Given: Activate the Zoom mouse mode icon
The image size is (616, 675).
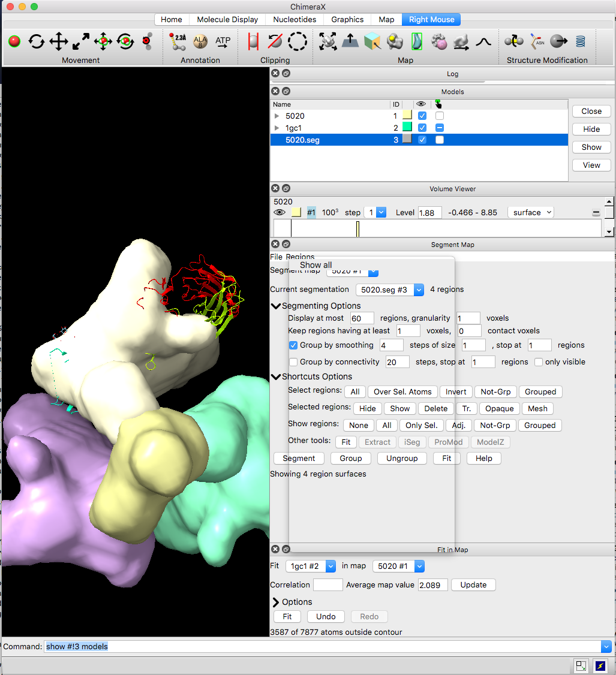Looking at the screenshot, I should click(x=81, y=41).
